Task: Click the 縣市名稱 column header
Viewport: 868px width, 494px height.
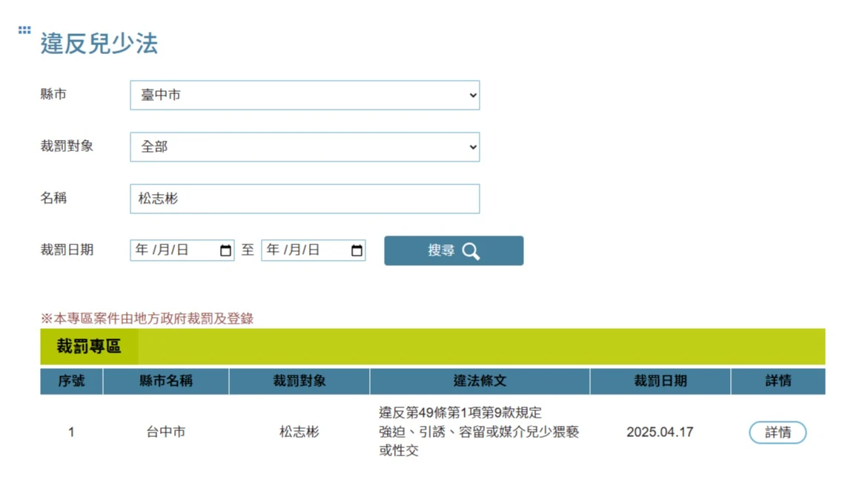Action: coord(166,381)
